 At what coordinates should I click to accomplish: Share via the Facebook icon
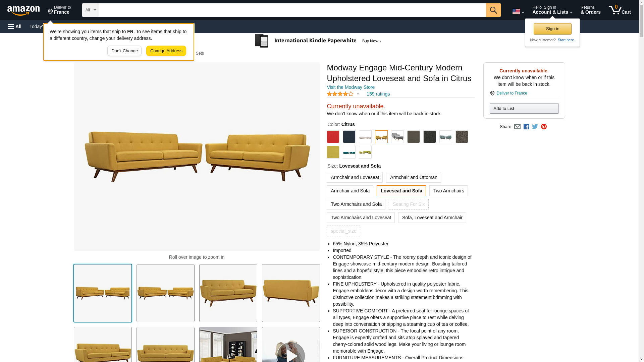coord(526,127)
